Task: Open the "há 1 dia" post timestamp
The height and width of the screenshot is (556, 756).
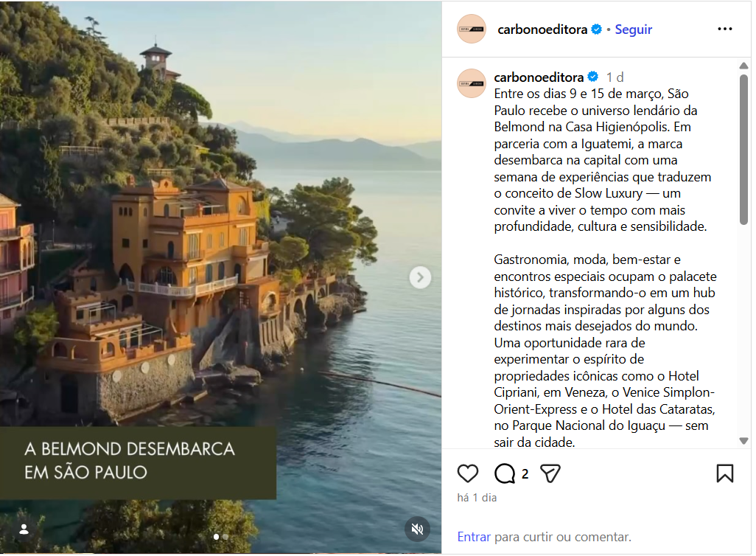Action: (476, 498)
